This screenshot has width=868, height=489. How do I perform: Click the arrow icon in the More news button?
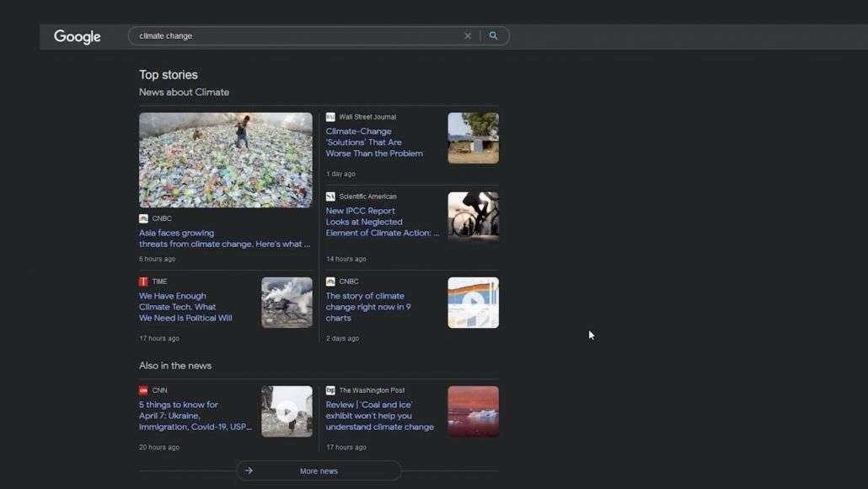tap(249, 470)
